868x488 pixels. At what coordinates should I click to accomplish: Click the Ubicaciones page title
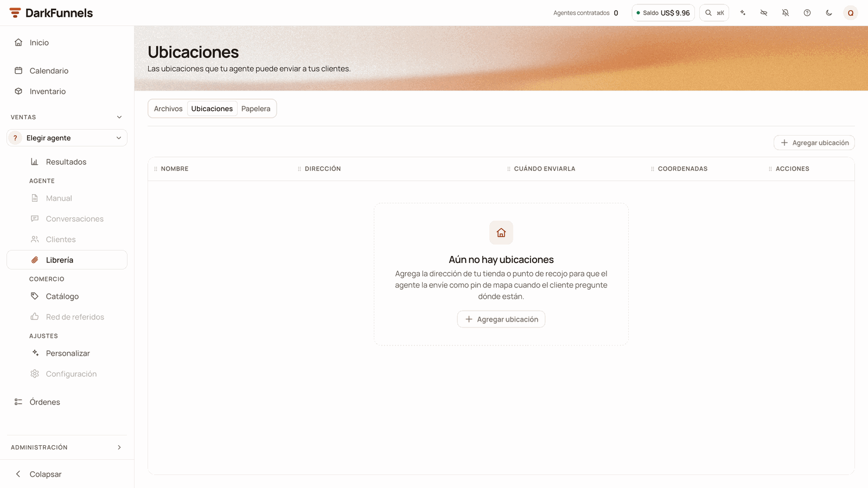point(193,52)
